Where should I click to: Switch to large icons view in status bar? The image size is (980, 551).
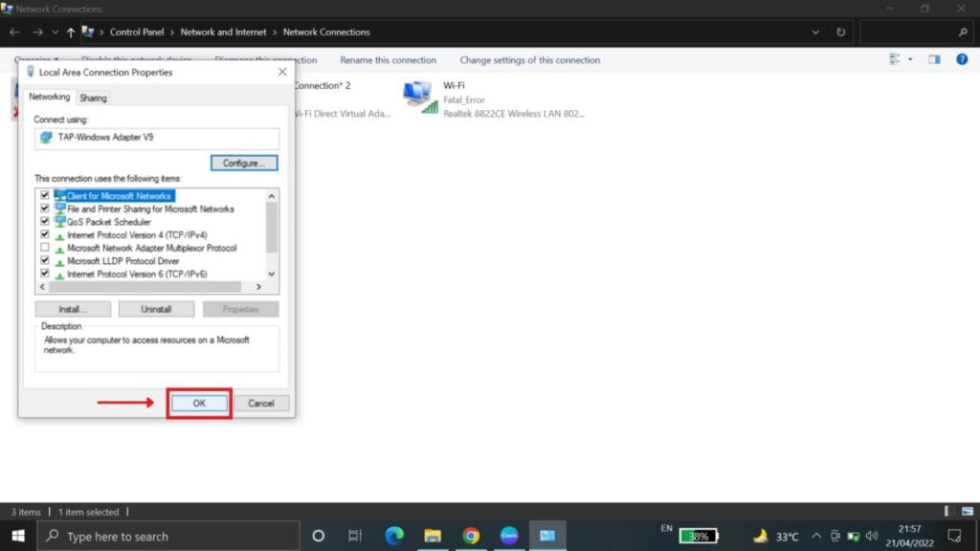[968, 511]
